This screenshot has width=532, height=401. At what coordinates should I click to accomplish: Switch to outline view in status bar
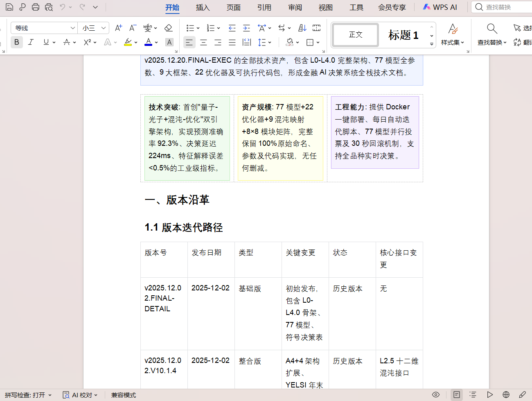(x=473, y=395)
